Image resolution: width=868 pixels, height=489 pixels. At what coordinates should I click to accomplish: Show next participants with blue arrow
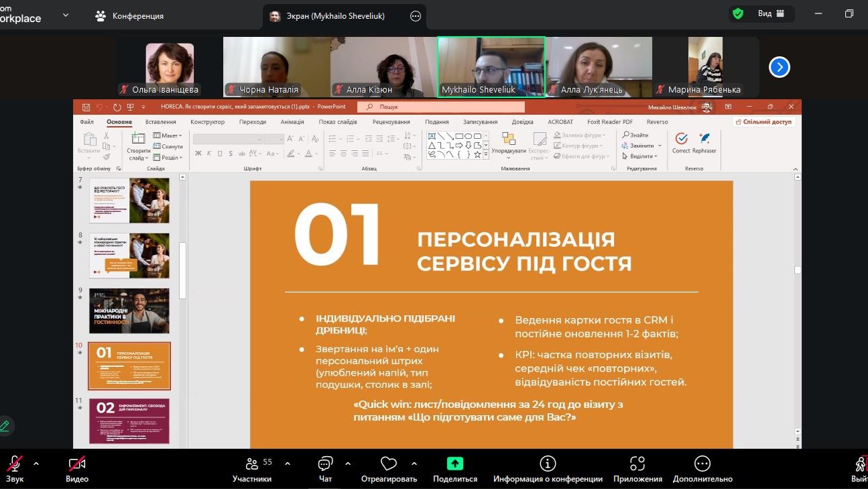click(x=779, y=67)
